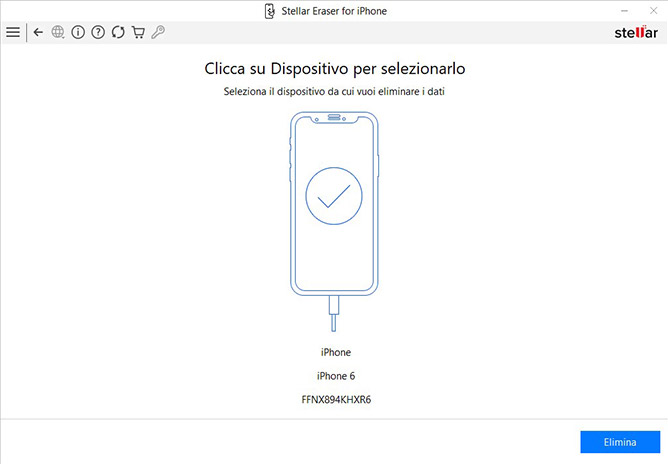Click the Stellar logo
This screenshot has height=464, width=668.
pyautogui.click(x=636, y=32)
